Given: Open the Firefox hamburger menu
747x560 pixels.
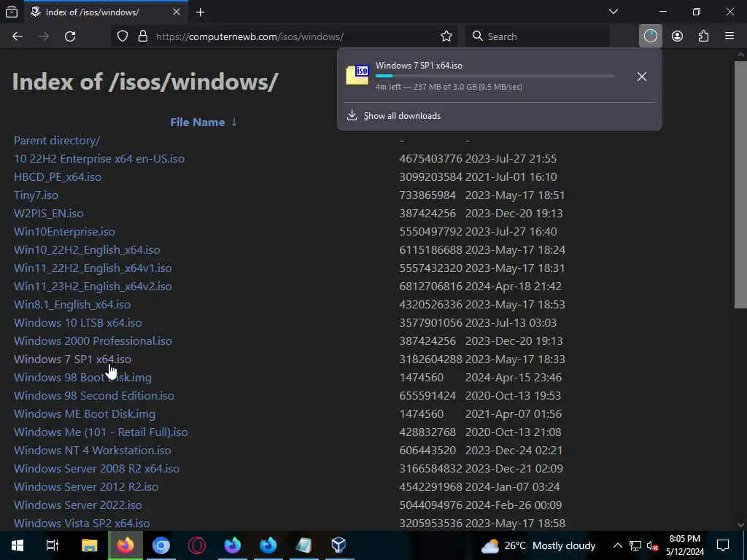Looking at the screenshot, I should click(x=729, y=36).
